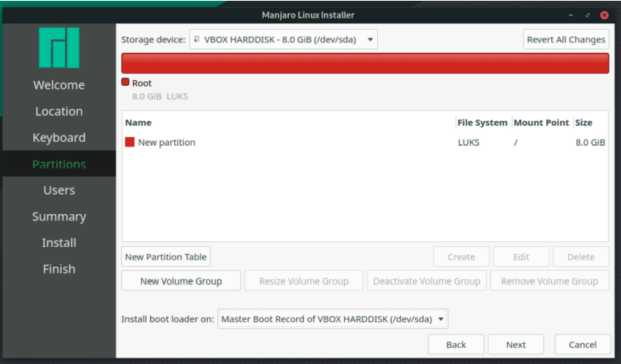This screenshot has height=364, width=621.
Task: Select the Partitions step in sidebar
Action: tap(59, 164)
